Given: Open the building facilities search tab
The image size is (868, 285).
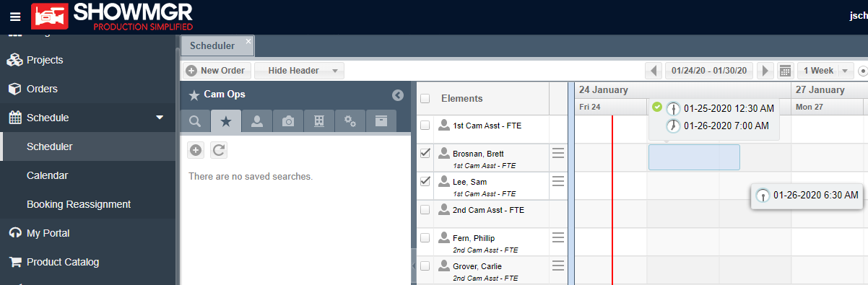Looking at the screenshot, I should point(318,121).
